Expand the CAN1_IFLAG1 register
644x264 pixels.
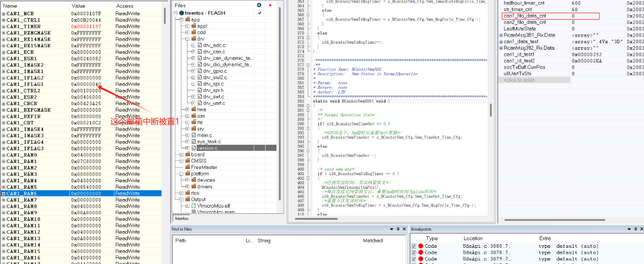4,84
